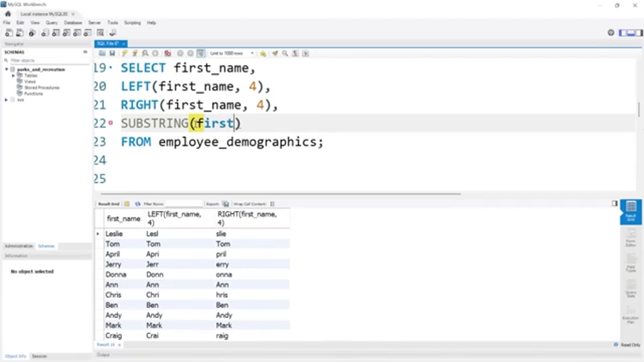Toggle autocommit mode in the query toolbar
This screenshot has height=362, width=644.
coord(201,53)
